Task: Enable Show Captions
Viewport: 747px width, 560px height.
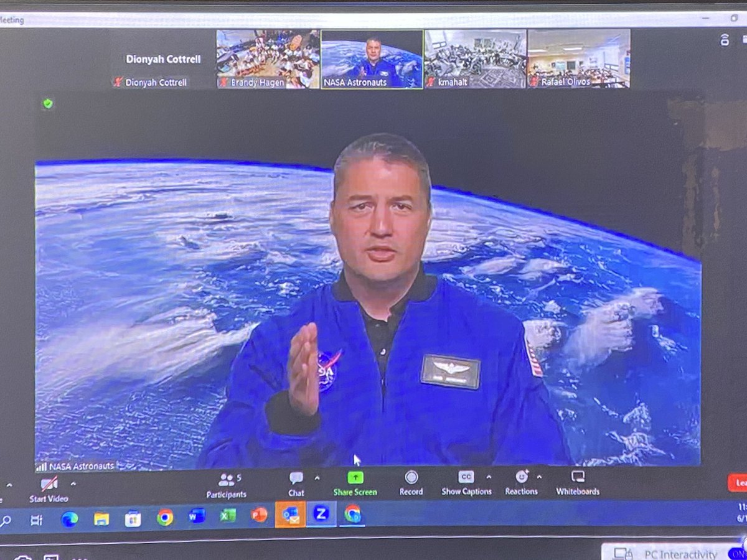Action: pyautogui.click(x=466, y=483)
